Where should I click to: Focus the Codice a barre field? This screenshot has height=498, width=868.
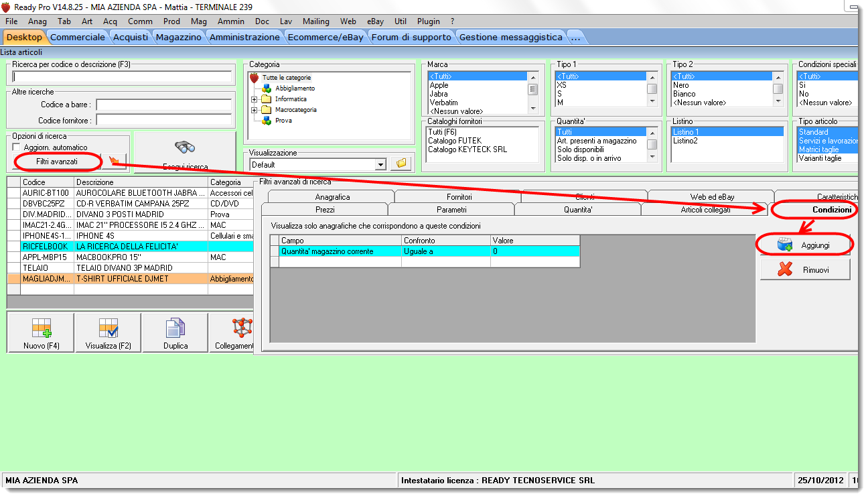[x=164, y=105]
